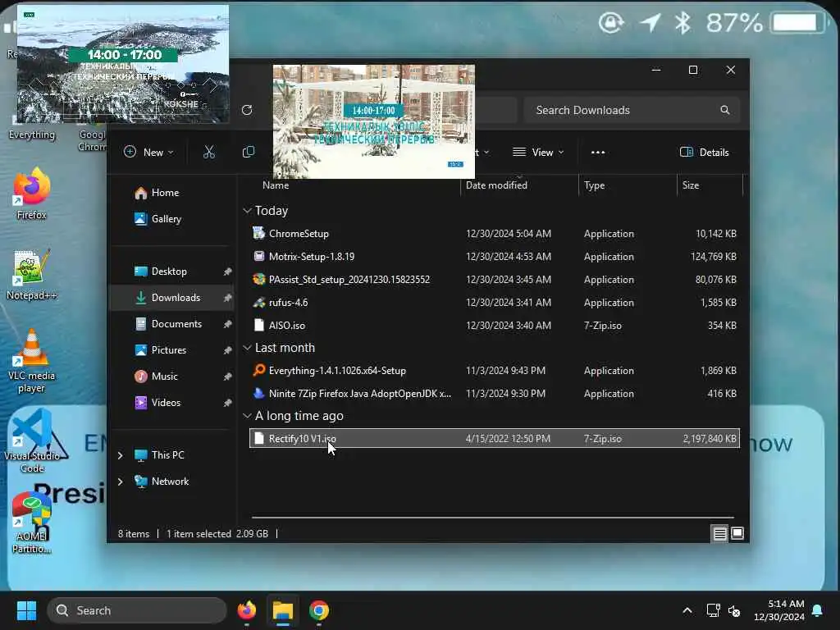Switch to details list view icon in status bar
The height and width of the screenshot is (630, 840).
(x=719, y=533)
